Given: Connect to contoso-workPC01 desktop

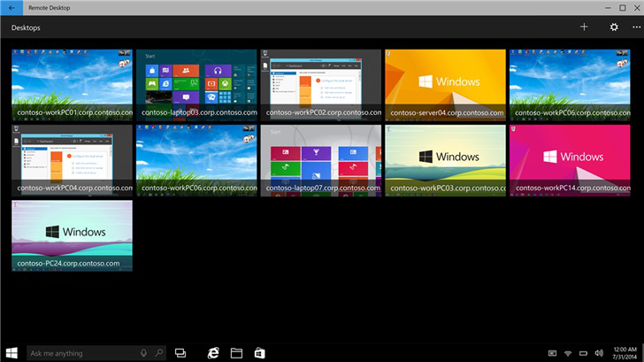Looking at the screenshot, I should pyautogui.click(x=72, y=84).
